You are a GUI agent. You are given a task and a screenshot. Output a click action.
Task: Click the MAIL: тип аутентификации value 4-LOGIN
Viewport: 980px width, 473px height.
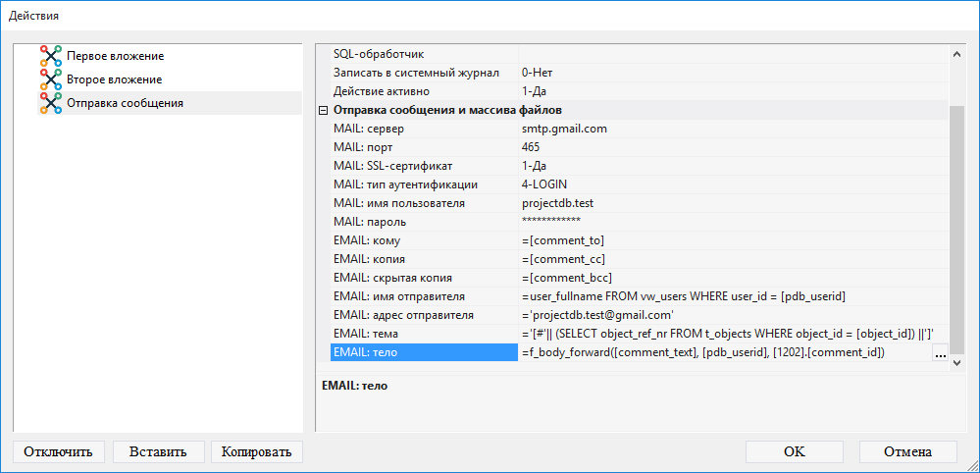click(543, 184)
